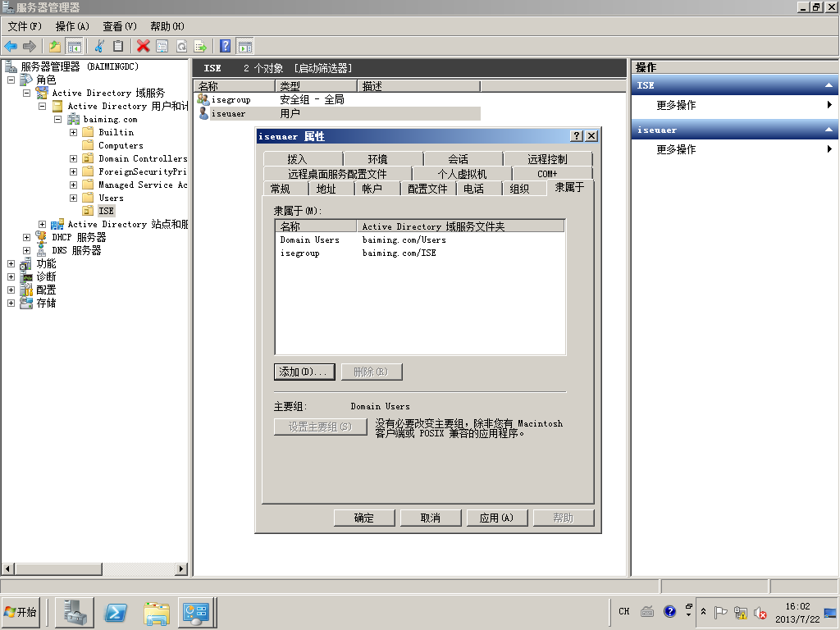Select Domain Users in member list
Image resolution: width=840 pixels, height=630 pixels.
click(x=309, y=240)
